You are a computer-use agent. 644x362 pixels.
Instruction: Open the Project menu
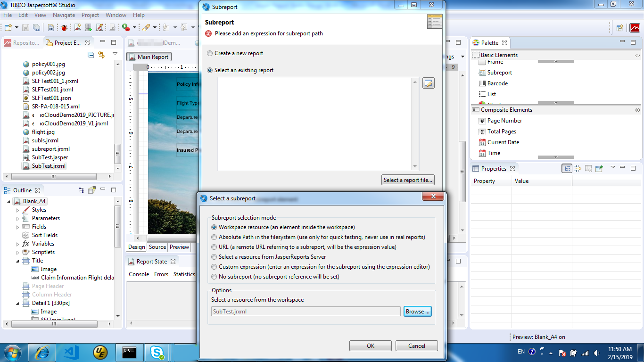pyautogui.click(x=90, y=15)
